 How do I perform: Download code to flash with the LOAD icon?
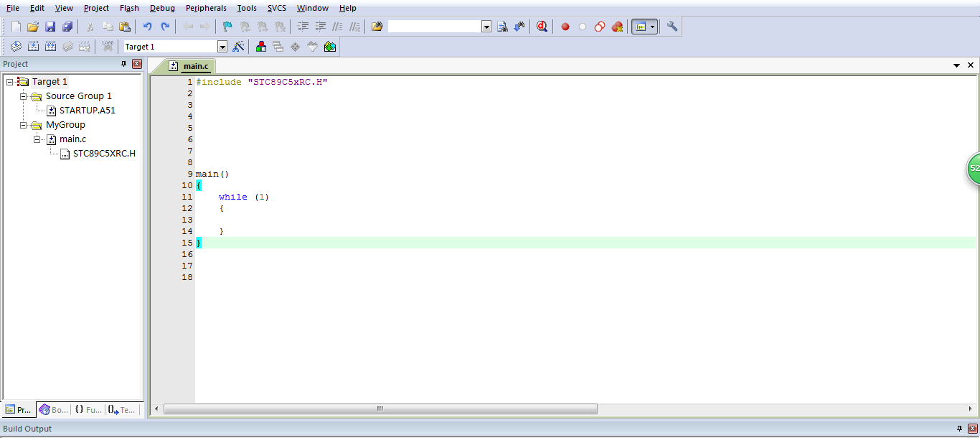(x=108, y=47)
